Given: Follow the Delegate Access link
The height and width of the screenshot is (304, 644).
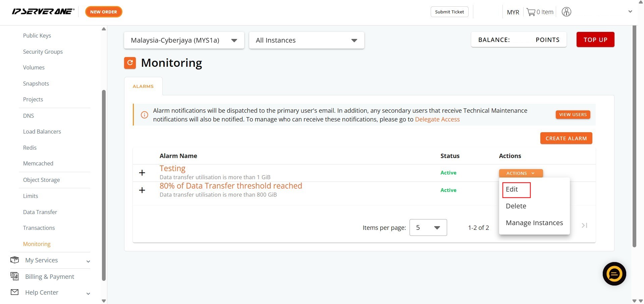Looking at the screenshot, I should [437, 119].
